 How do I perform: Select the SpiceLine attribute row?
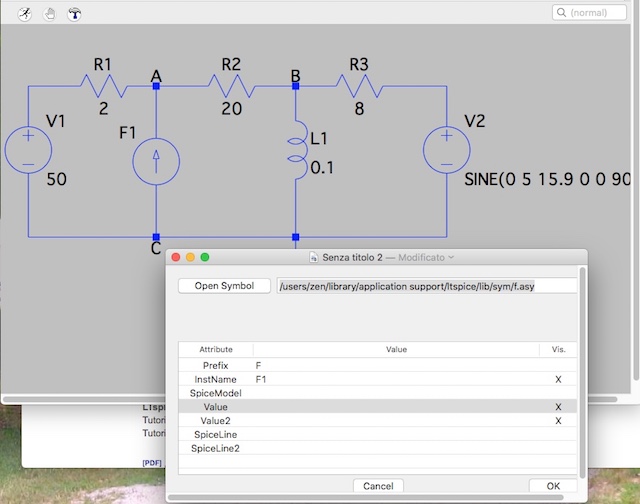coord(215,436)
